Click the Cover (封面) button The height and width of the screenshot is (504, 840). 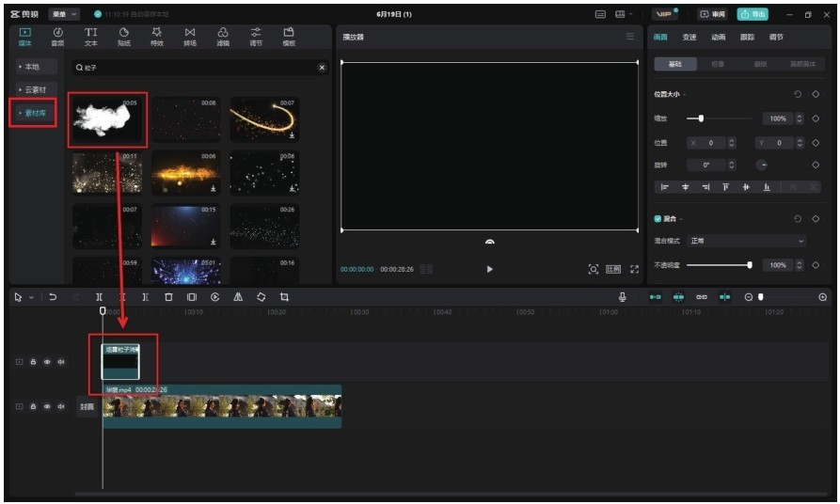pos(87,406)
